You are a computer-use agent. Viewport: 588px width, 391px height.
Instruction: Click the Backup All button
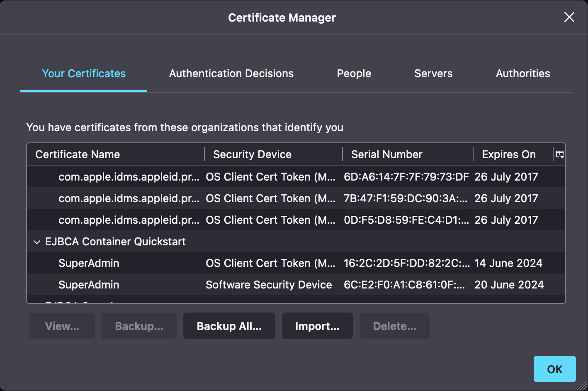229,326
